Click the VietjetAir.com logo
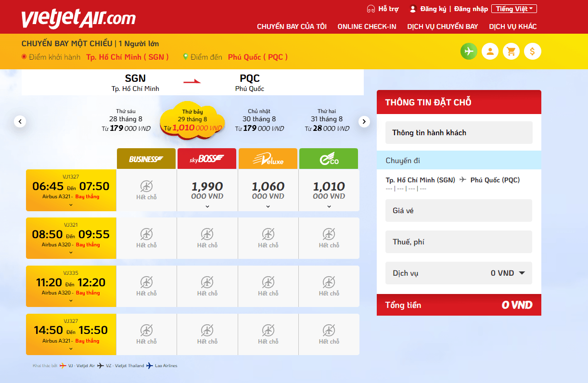 click(78, 19)
